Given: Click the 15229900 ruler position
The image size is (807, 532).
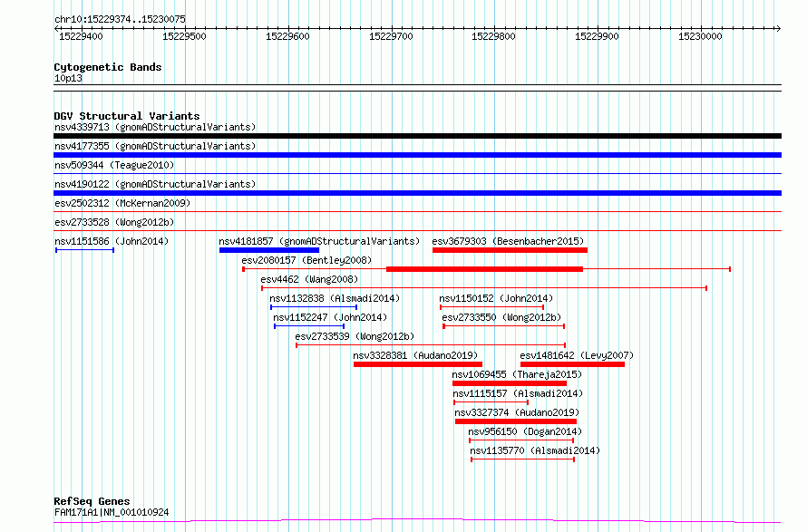Looking at the screenshot, I should coord(597,36).
